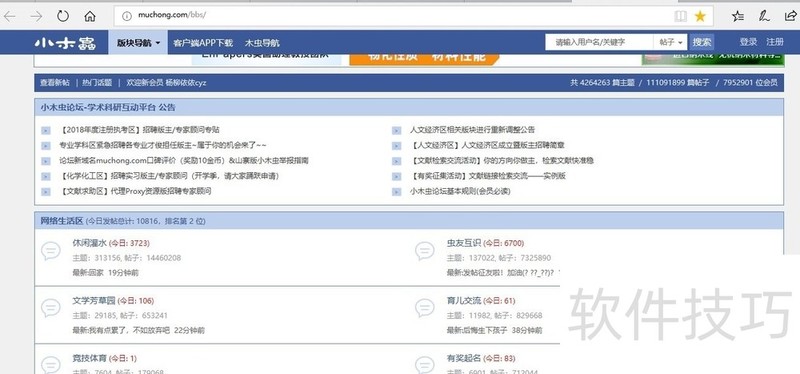This screenshot has height=374, width=800.
Task: Open the 育儿交流 forum board
Action: click(464, 301)
